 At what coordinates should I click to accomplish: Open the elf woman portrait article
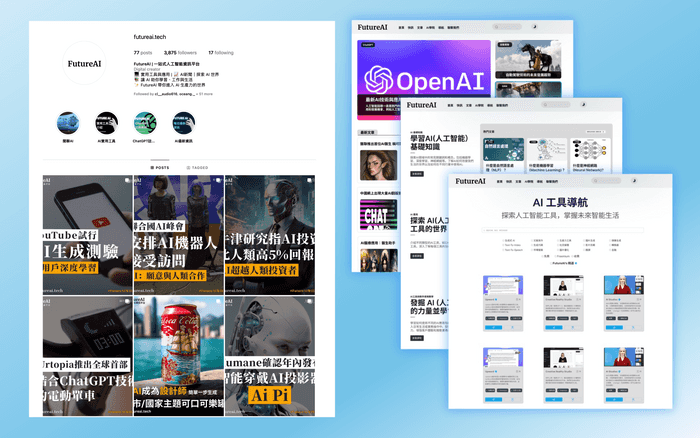coord(379,165)
